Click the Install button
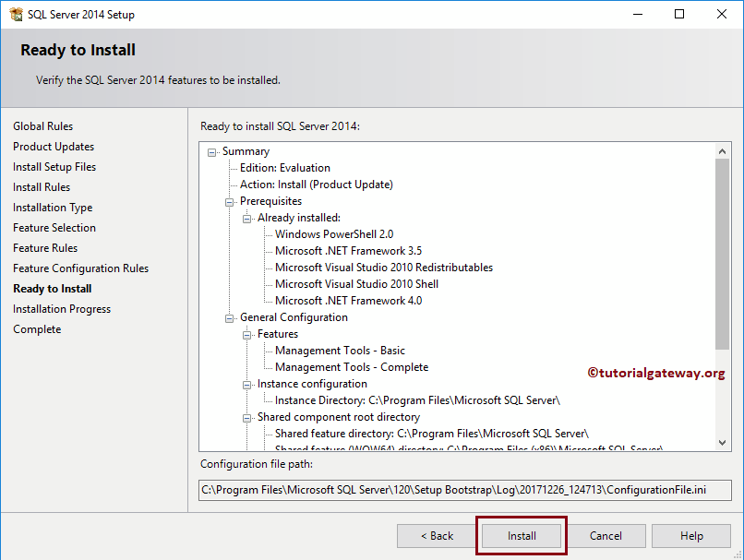The image size is (744, 560). pos(521,536)
